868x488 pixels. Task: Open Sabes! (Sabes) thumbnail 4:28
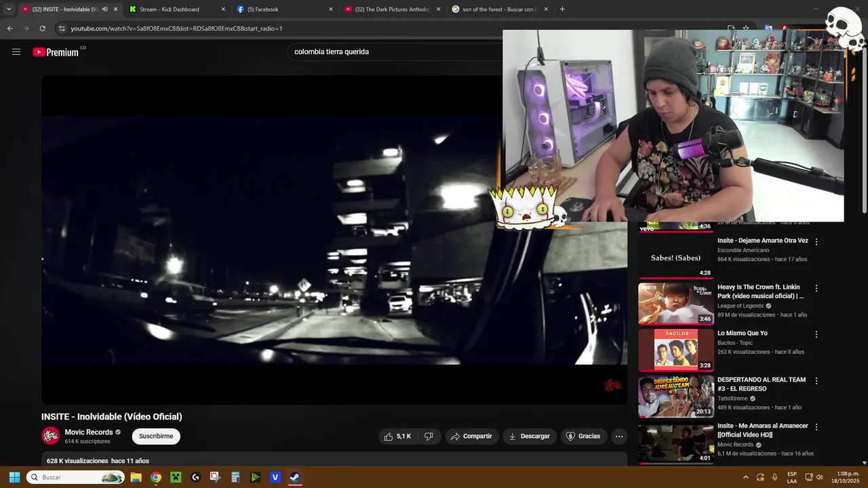(x=676, y=258)
